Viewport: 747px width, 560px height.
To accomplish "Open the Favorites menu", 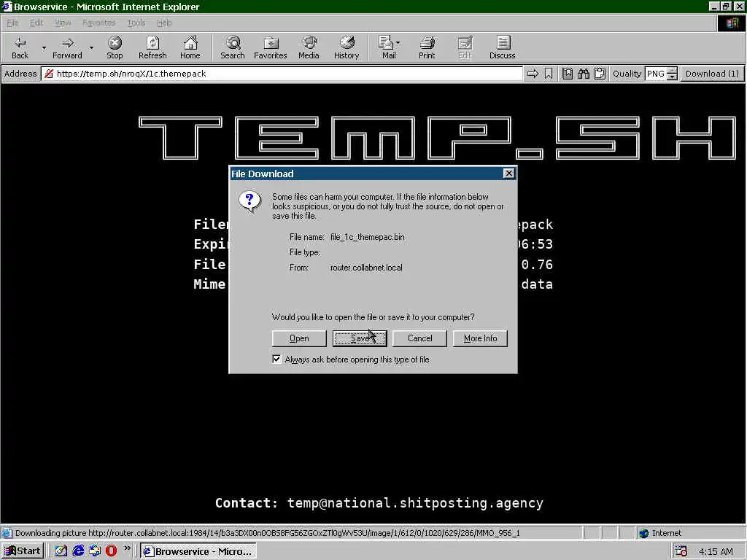I will tap(98, 23).
